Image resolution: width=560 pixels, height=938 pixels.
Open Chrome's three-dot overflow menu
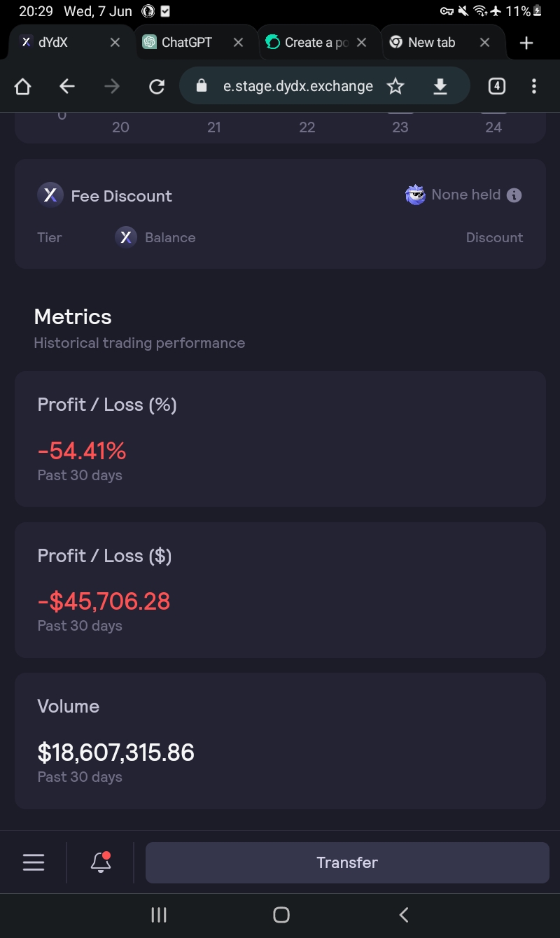[x=534, y=86]
